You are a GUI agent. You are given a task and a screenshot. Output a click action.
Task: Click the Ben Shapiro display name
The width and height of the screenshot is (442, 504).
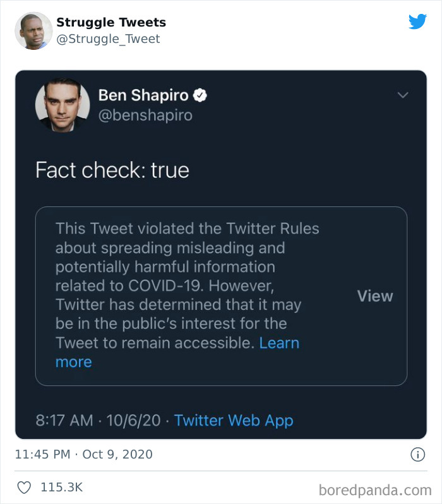pyautogui.click(x=143, y=95)
